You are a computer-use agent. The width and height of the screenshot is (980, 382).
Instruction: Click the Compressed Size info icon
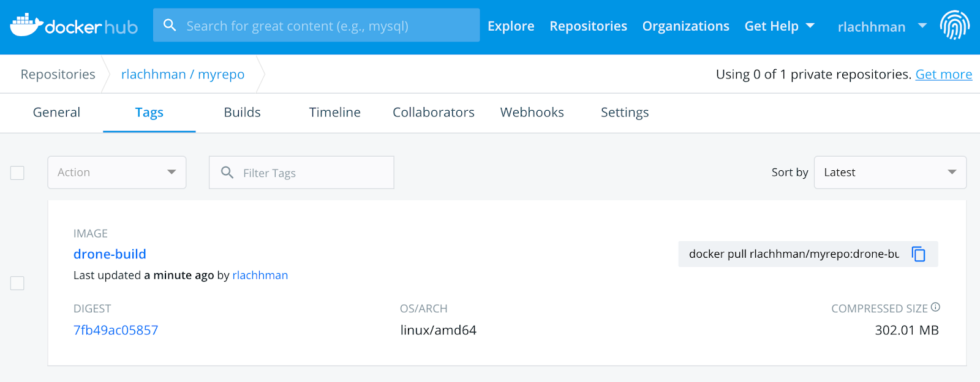[x=935, y=307]
